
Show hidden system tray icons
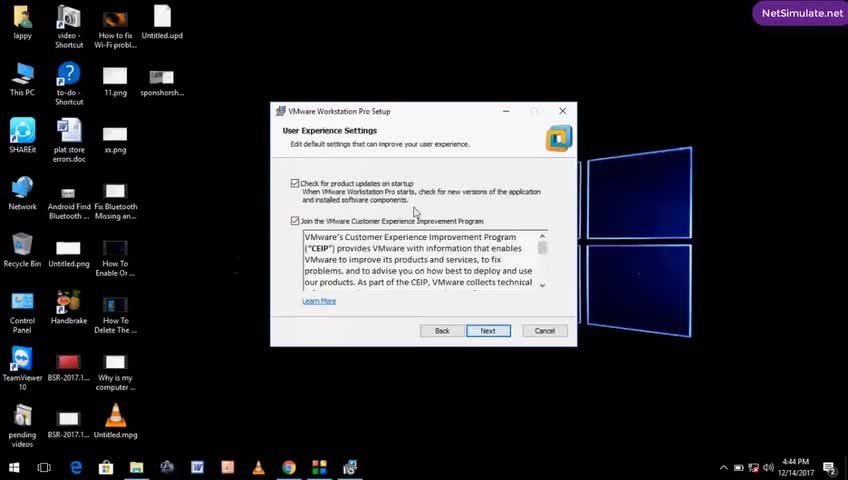coord(723,468)
